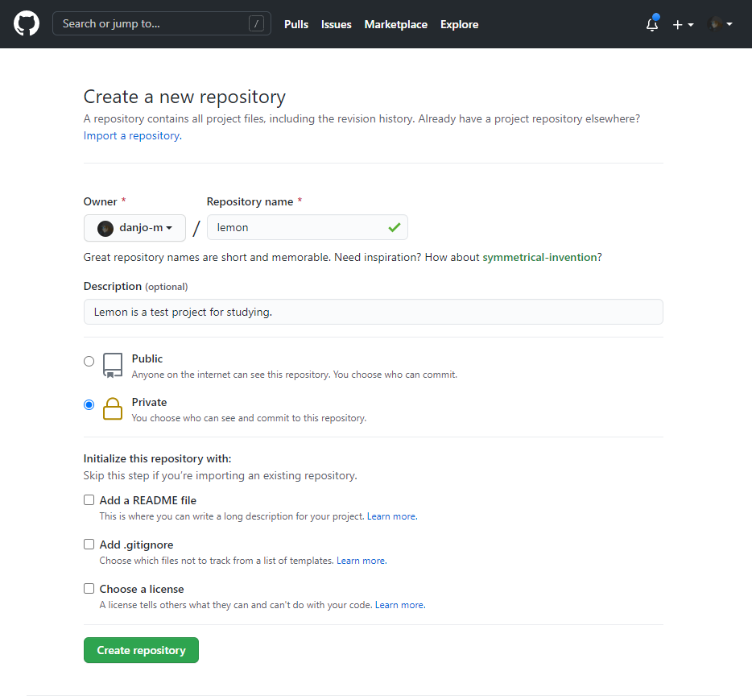Enable Add a README file checkbox
This screenshot has width=752, height=700.
click(x=89, y=500)
